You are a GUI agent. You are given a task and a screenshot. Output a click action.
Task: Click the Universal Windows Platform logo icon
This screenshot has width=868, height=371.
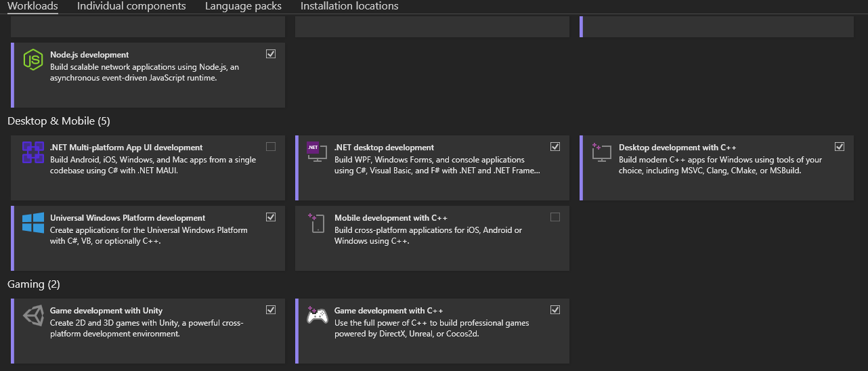point(32,223)
